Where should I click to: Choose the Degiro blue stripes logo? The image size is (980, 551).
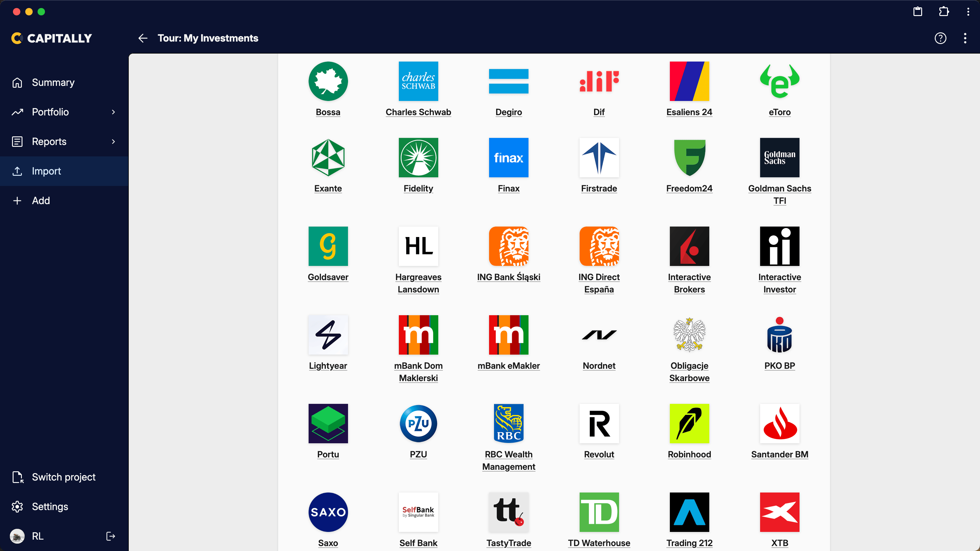509,81
